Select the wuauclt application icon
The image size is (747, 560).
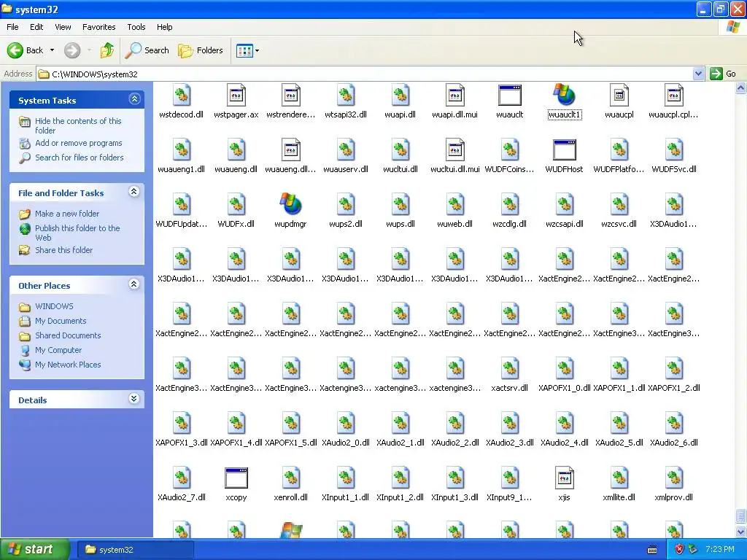pos(510,96)
